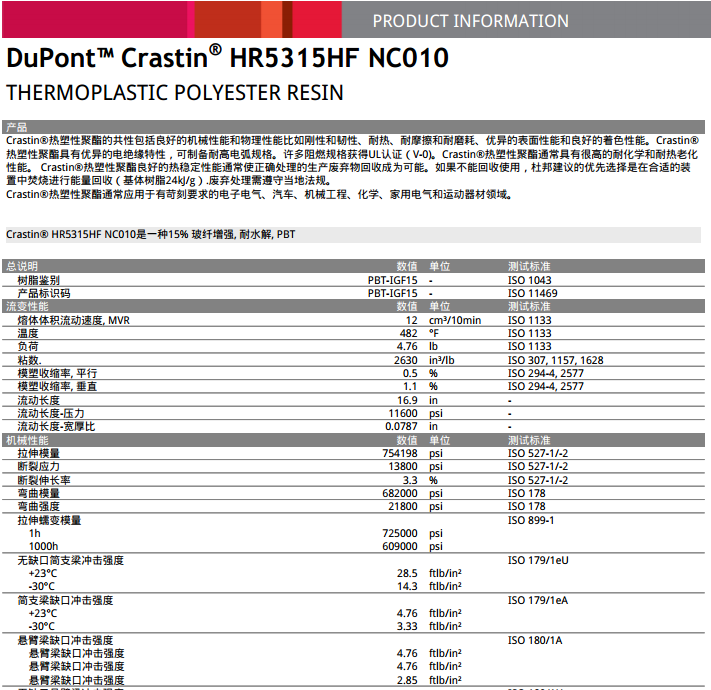Click the 流动长度-压力 value 11600

click(x=403, y=413)
